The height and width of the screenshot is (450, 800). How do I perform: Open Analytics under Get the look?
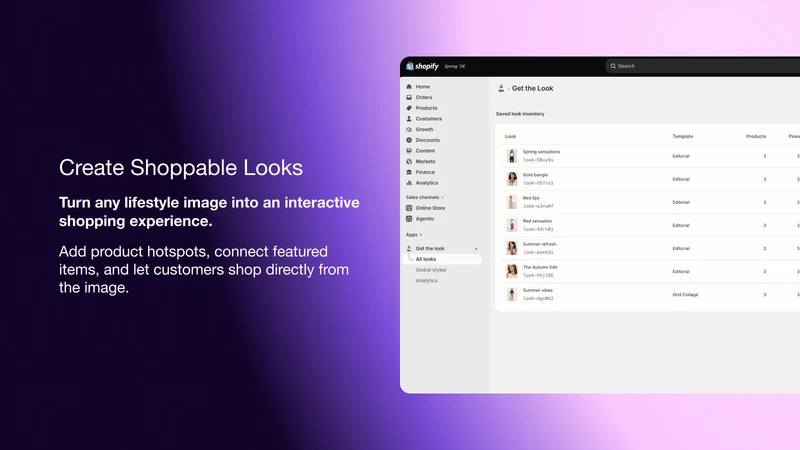(x=426, y=281)
